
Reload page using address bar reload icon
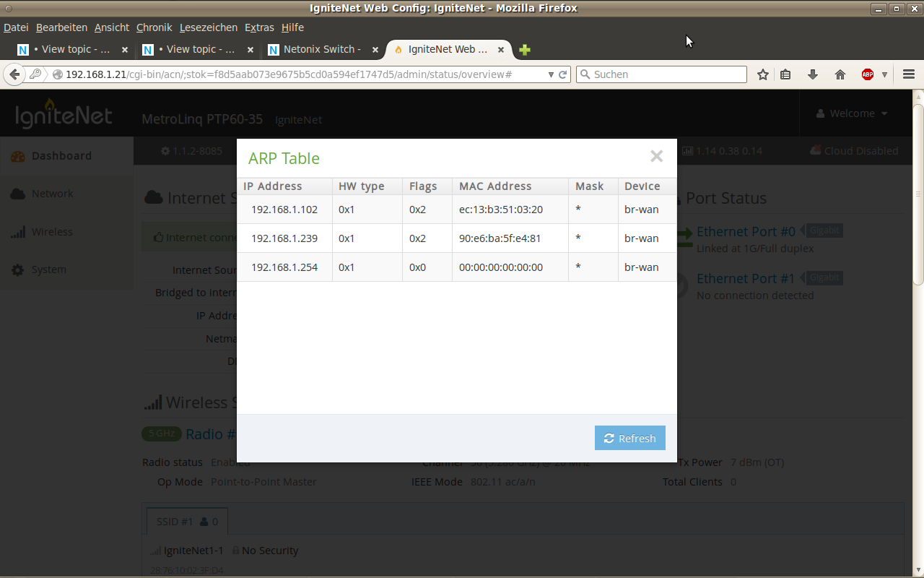point(563,74)
